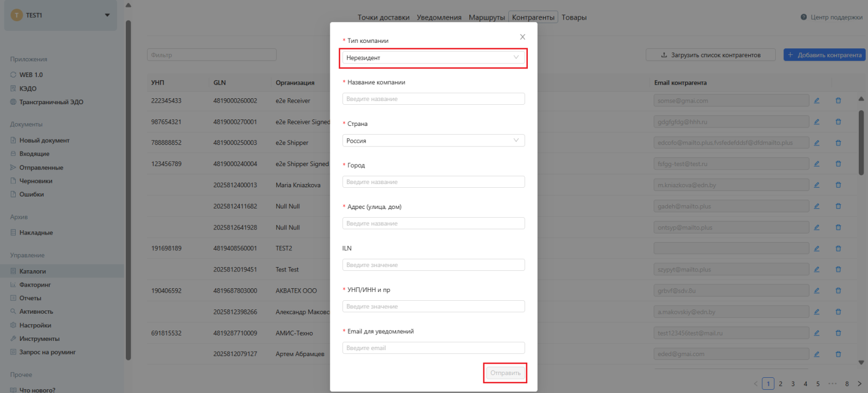Open Накладные archive
This screenshot has height=393, width=868.
click(31, 233)
